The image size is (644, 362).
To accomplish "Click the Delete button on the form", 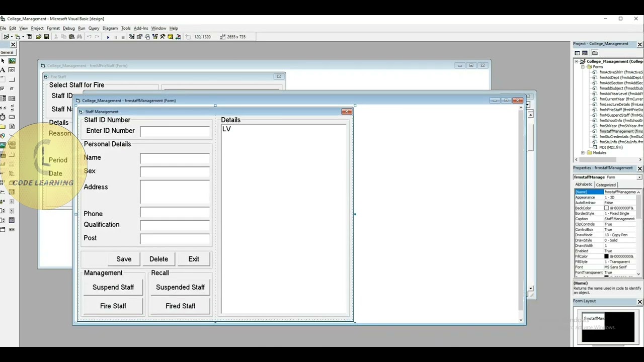I will 158,259.
